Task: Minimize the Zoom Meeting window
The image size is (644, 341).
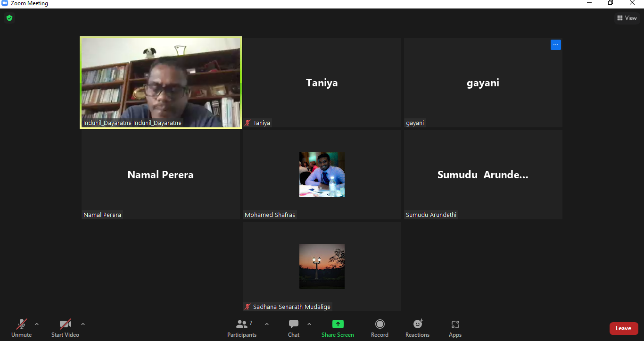Action: coord(589,3)
